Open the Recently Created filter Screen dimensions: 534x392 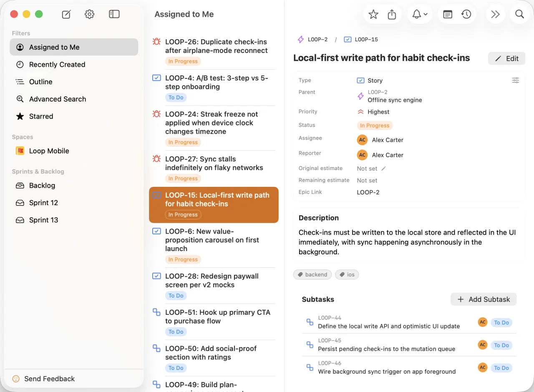click(74, 65)
